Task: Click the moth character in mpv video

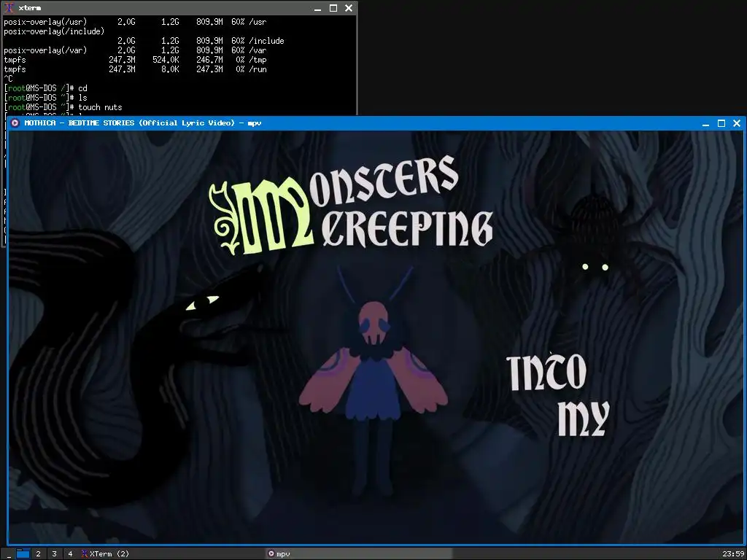Action: tap(373, 381)
